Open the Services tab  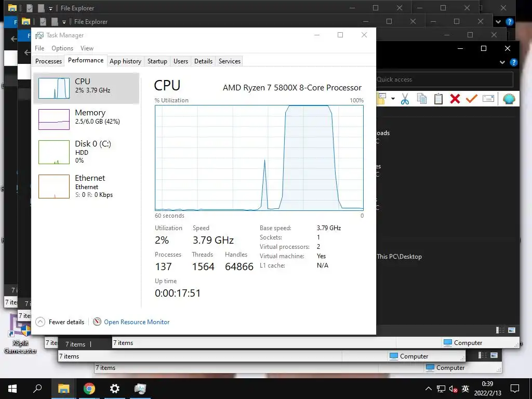(x=229, y=61)
